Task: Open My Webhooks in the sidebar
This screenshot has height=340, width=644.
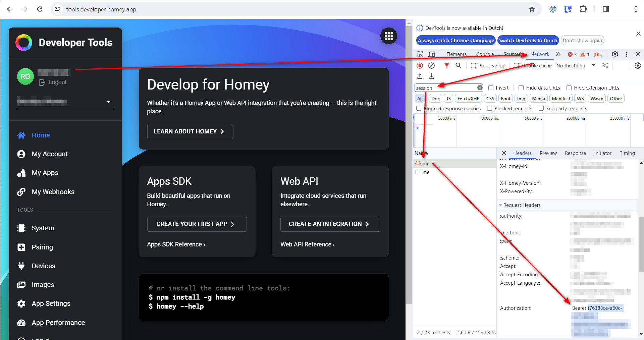Action: [x=53, y=192]
